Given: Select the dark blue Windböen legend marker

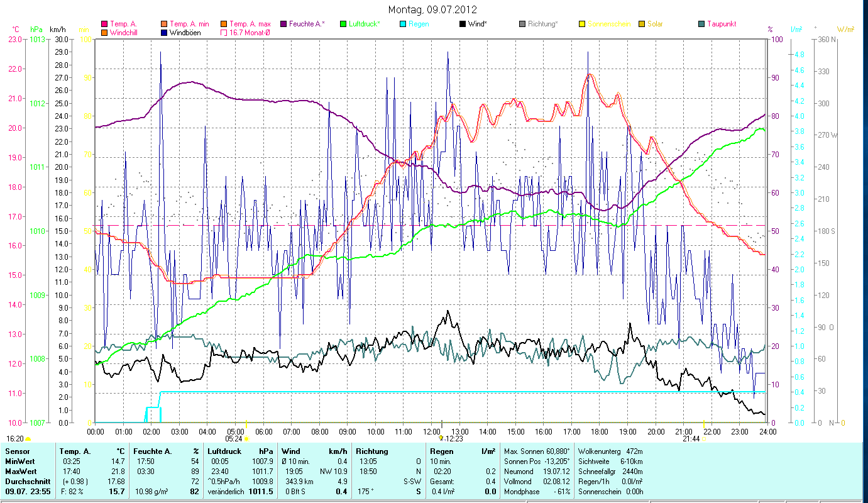Looking at the screenshot, I should 164,32.
